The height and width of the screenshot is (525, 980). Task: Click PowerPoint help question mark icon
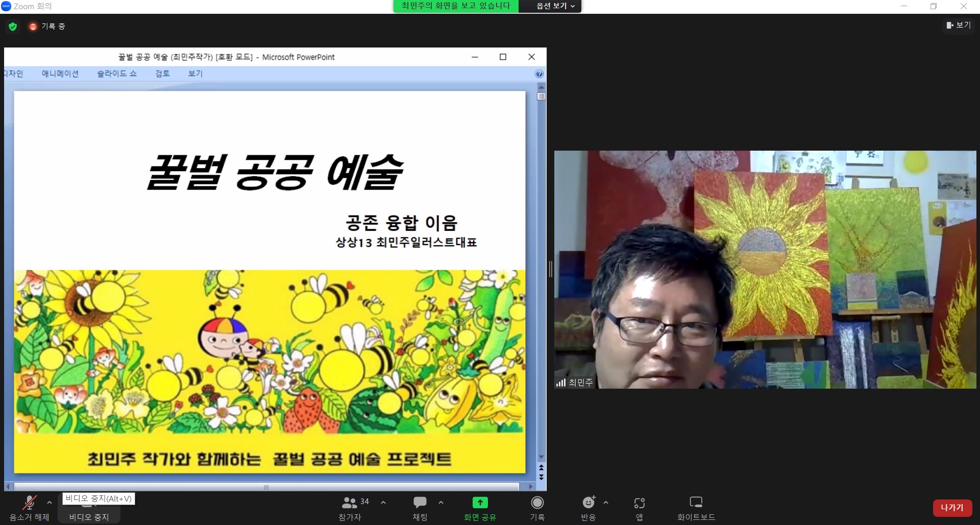coord(539,74)
